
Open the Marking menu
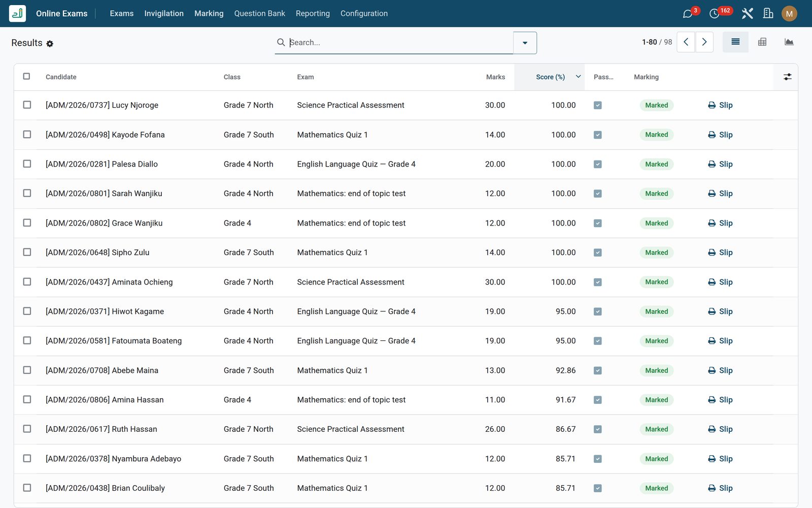[x=209, y=14]
